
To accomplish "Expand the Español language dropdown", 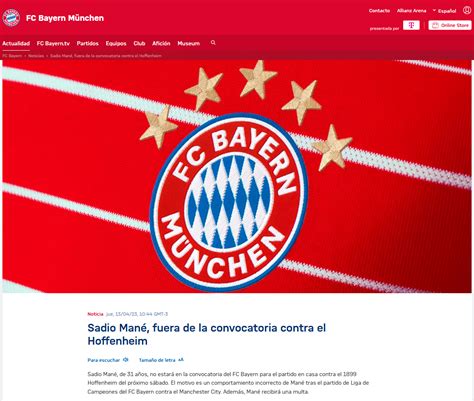I will pos(444,11).
